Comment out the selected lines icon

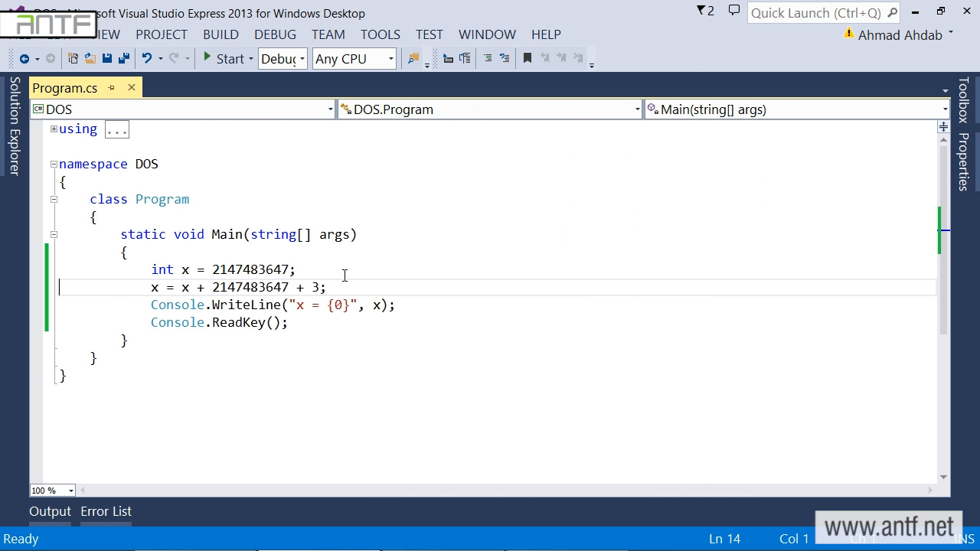(487, 59)
